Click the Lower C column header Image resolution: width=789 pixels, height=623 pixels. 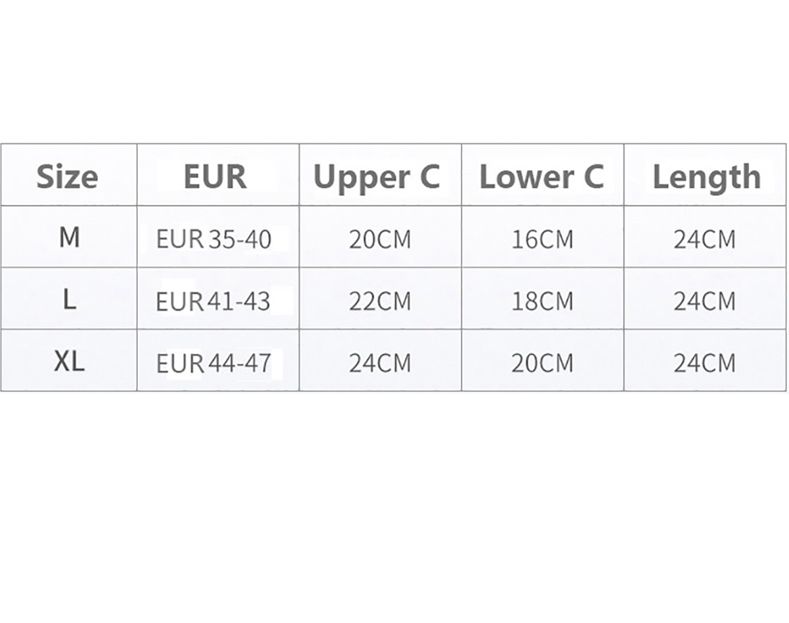(x=541, y=177)
